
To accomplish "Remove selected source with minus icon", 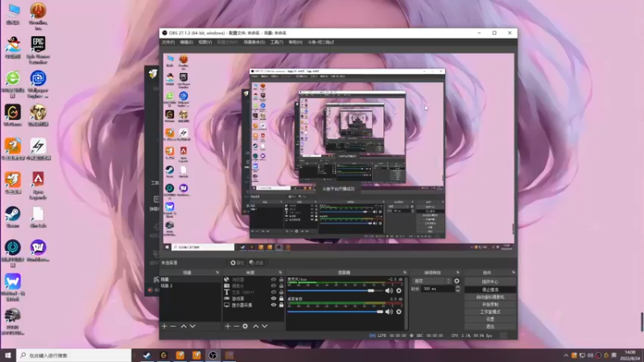I will coord(236,327).
